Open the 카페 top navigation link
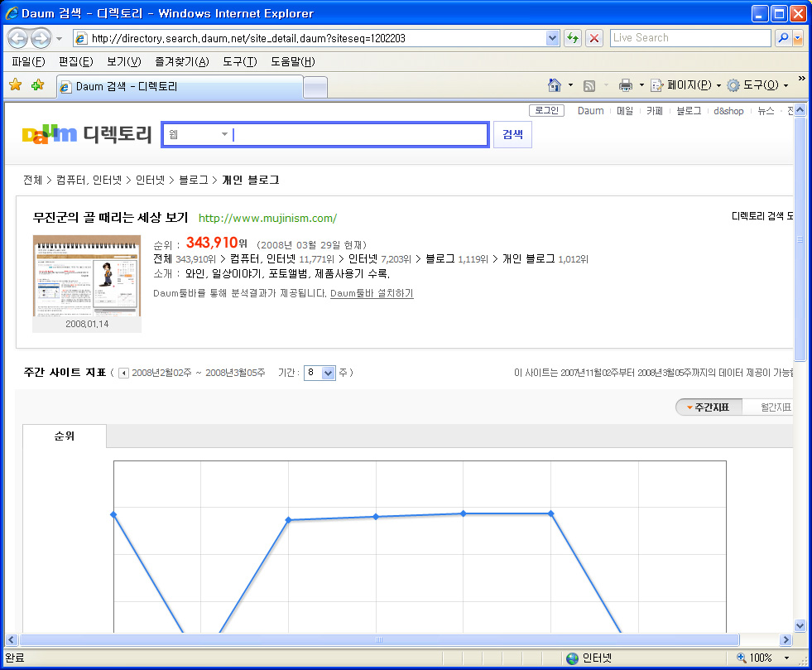Viewport: 812px width, 670px height. (x=655, y=111)
